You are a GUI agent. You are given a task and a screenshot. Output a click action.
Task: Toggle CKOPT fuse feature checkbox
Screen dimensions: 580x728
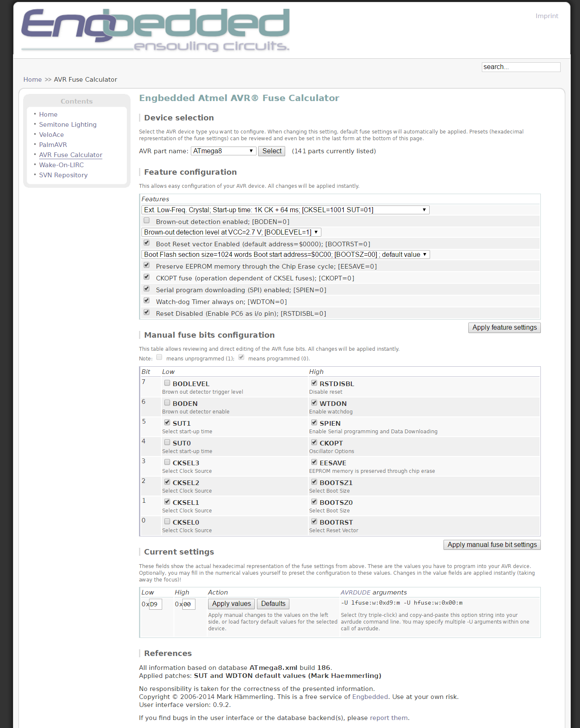[147, 277]
